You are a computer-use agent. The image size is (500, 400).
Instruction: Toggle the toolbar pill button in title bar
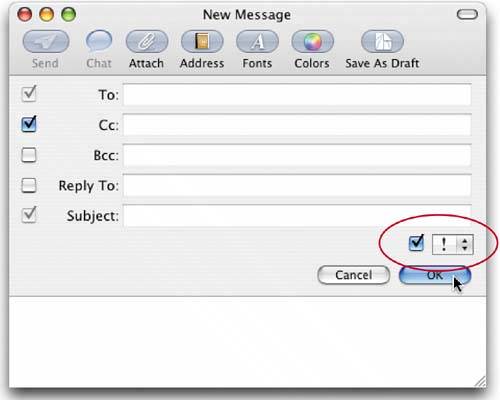coord(467,14)
